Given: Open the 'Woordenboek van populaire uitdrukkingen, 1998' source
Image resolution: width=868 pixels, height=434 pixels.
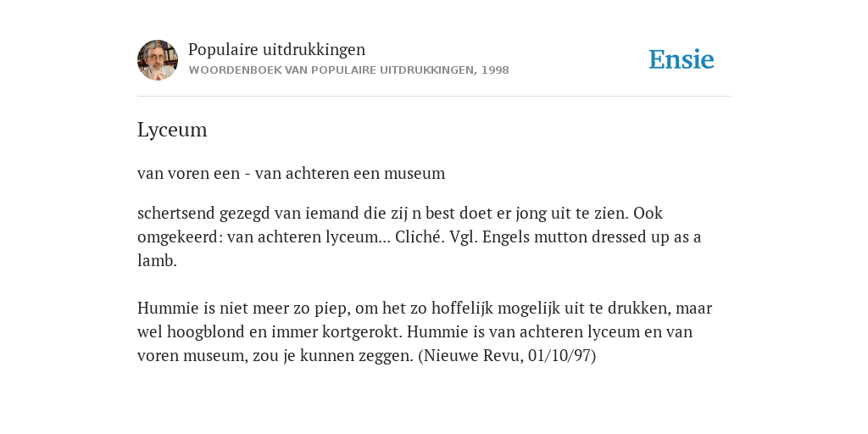Looking at the screenshot, I should point(348,70).
